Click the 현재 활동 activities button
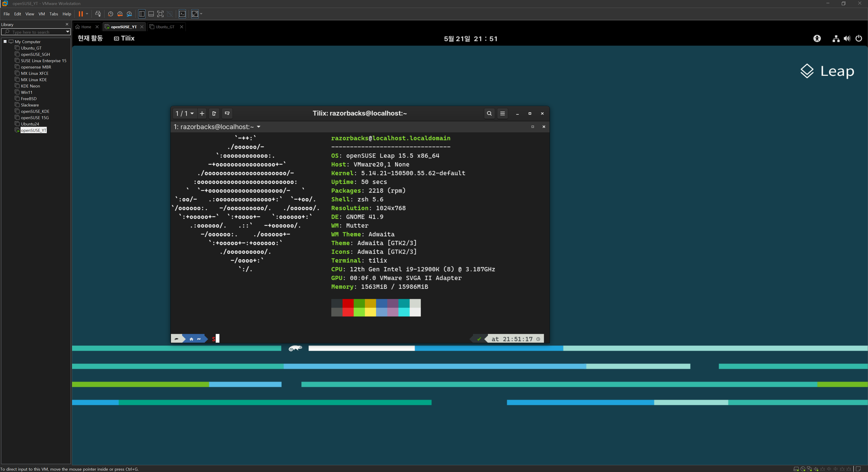868x472 pixels. click(x=90, y=38)
